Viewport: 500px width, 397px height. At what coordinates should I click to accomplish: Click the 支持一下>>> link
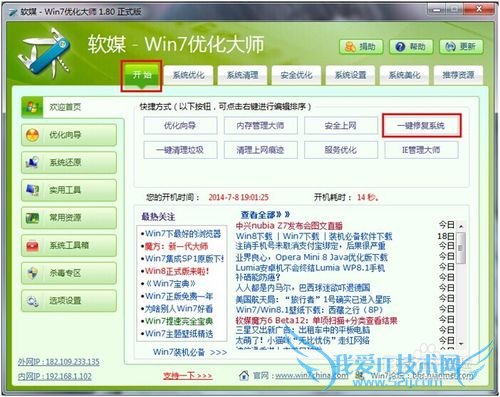click(188, 376)
